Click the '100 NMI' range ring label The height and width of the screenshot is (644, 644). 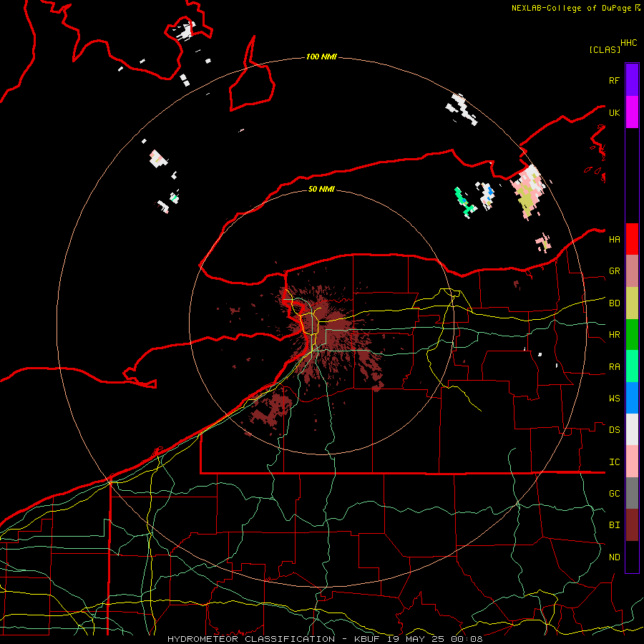click(321, 57)
